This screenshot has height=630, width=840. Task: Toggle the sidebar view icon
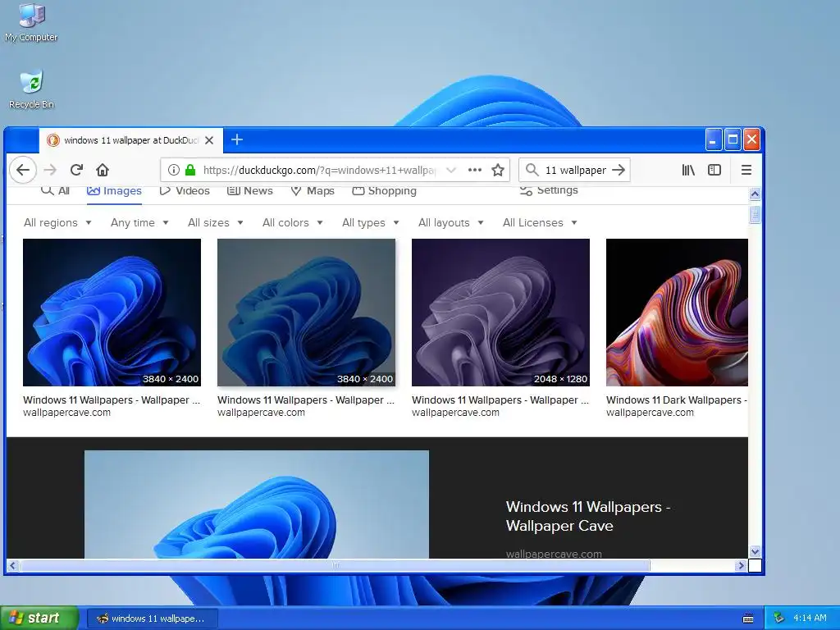(714, 171)
